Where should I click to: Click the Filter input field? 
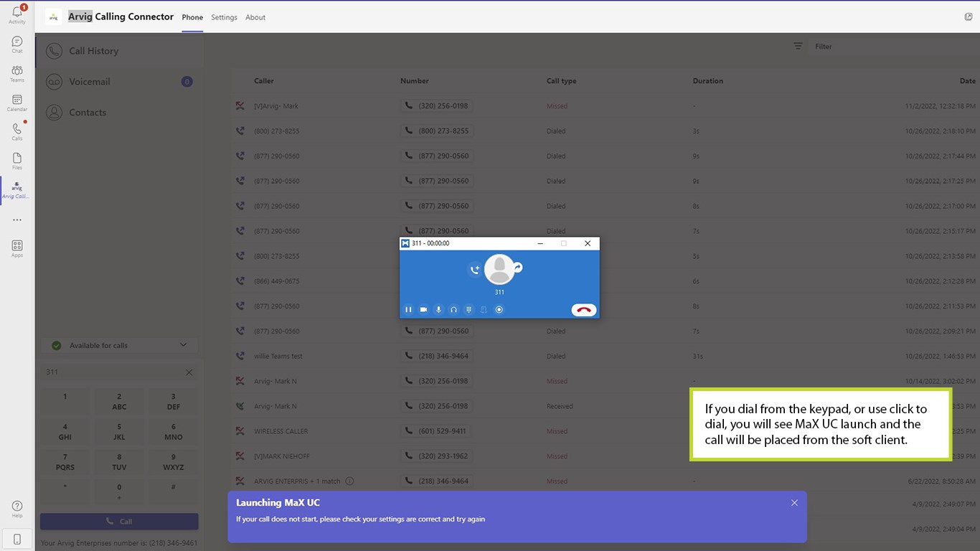click(893, 47)
